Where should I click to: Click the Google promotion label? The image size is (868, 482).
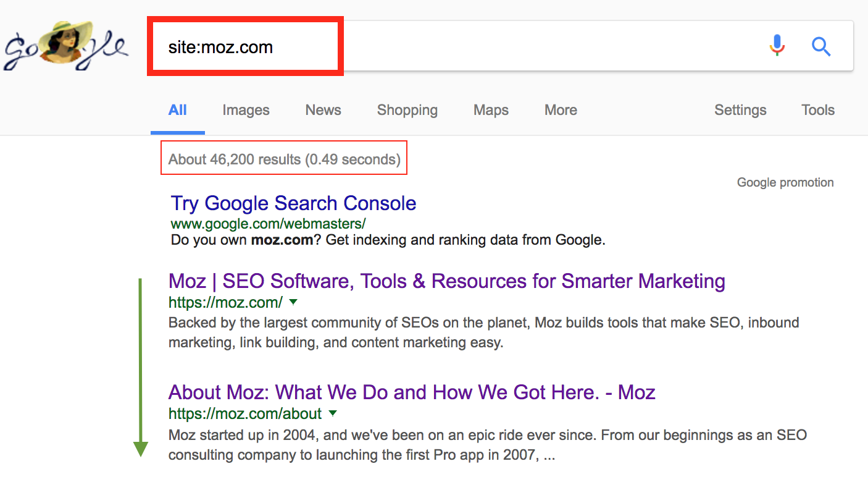tap(785, 182)
